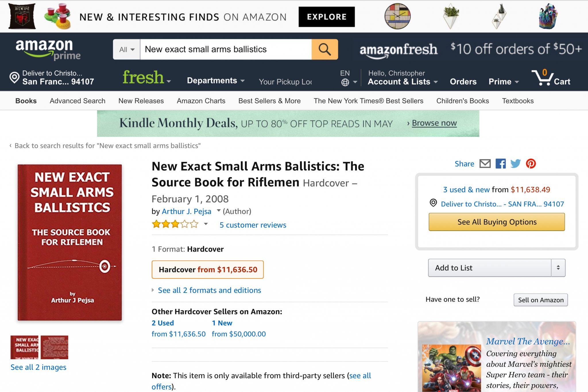Open the star rating breakdown arrow
Screen dimensions: 588x392
(206, 224)
